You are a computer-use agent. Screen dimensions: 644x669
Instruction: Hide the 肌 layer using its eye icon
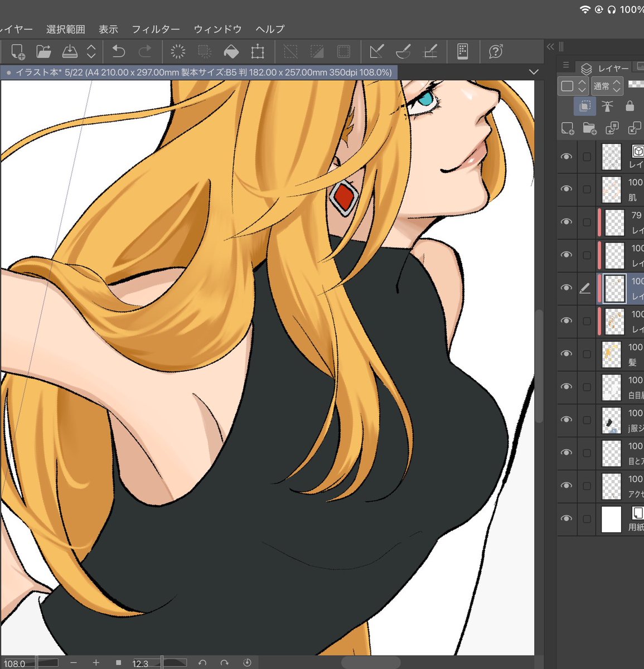(x=566, y=189)
